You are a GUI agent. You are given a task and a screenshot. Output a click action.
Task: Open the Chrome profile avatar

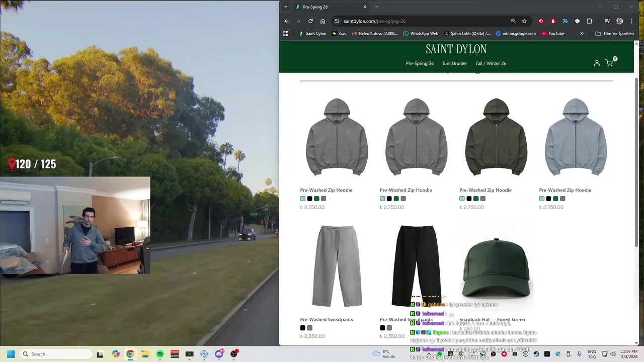[619, 21]
